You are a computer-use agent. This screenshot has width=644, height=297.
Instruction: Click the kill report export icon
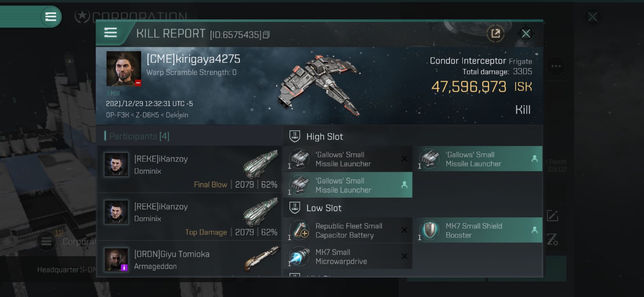click(x=496, y=34)
